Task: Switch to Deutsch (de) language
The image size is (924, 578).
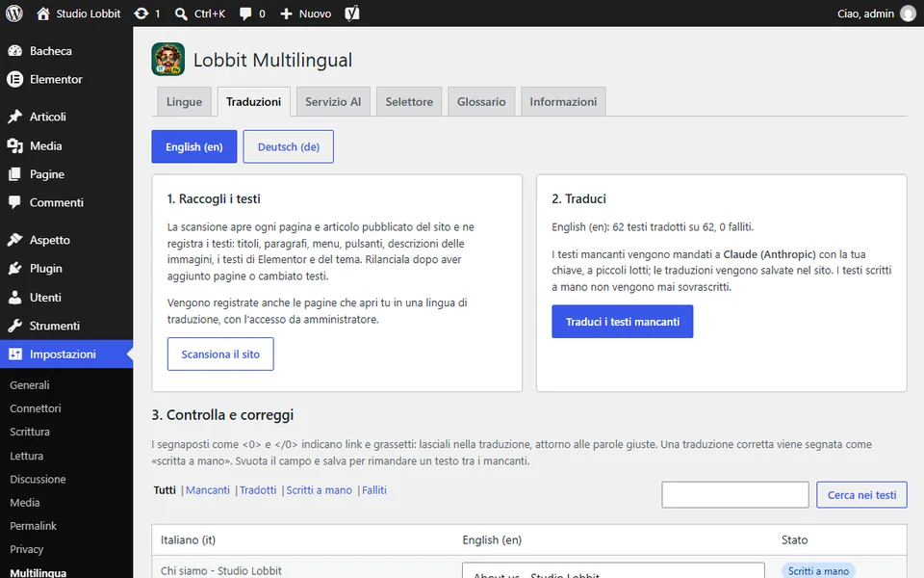Action: pyautogui.click(x=288, y=146)
